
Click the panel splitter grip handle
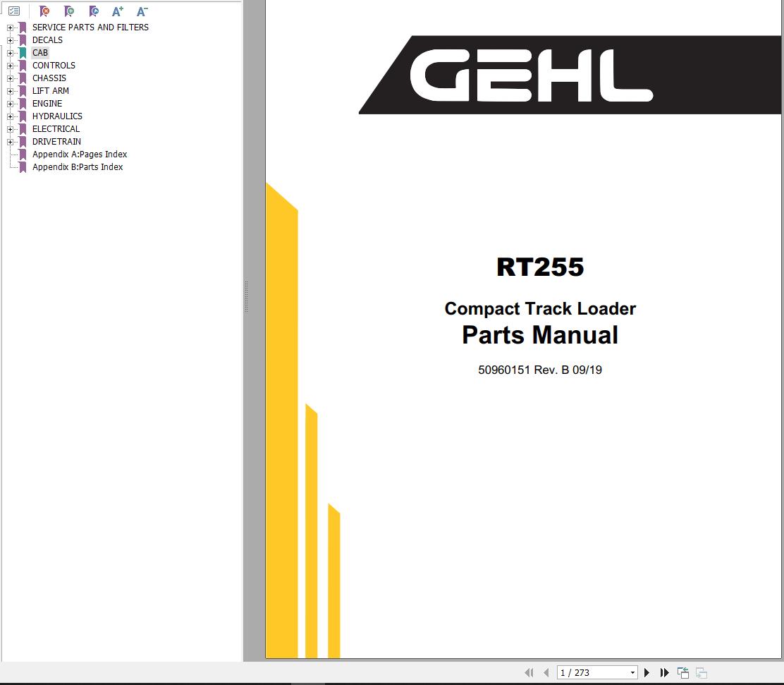(247, 297)
